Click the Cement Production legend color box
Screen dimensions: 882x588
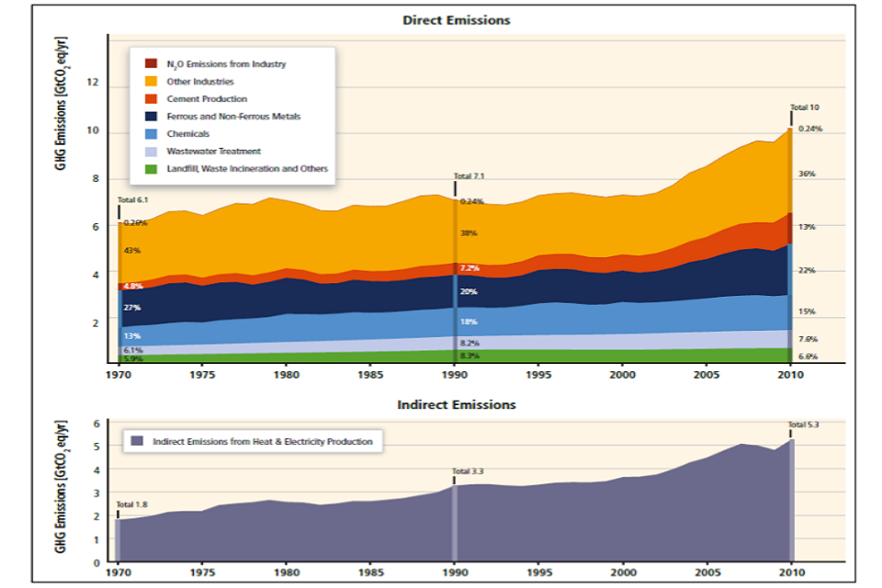coord(151,99)
